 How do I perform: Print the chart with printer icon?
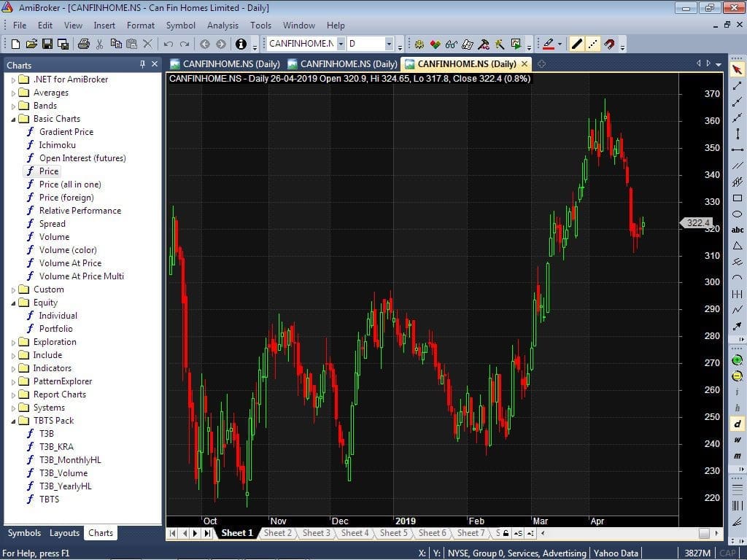tap(84, 44)
